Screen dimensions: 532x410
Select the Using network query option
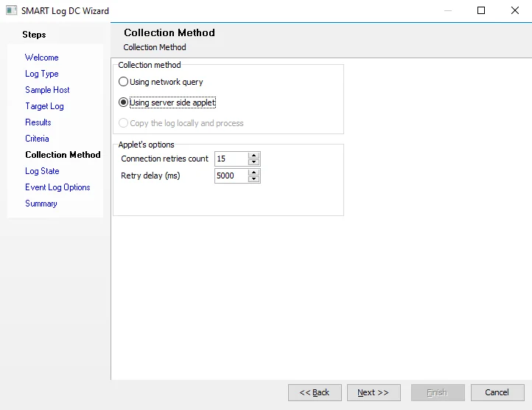click(161, 82)
